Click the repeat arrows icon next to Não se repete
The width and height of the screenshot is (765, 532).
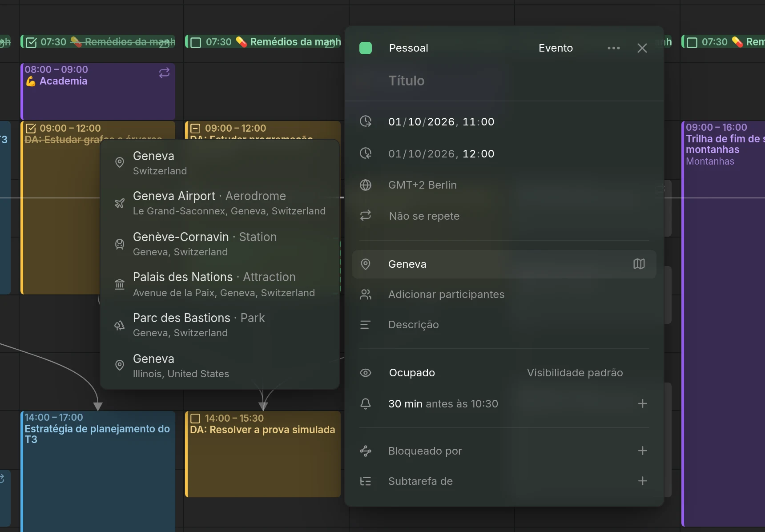pyautogui.click(x=366, y=216)
